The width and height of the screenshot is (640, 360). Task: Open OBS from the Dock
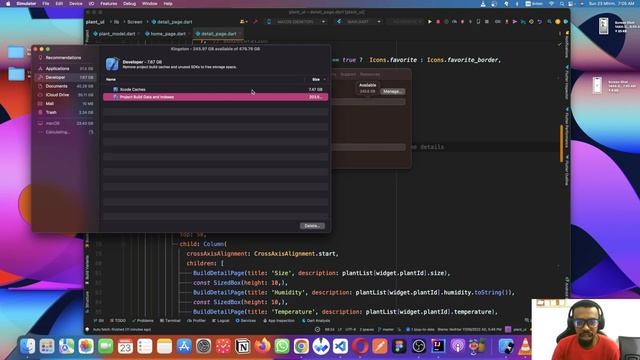(x=418, y=347)
